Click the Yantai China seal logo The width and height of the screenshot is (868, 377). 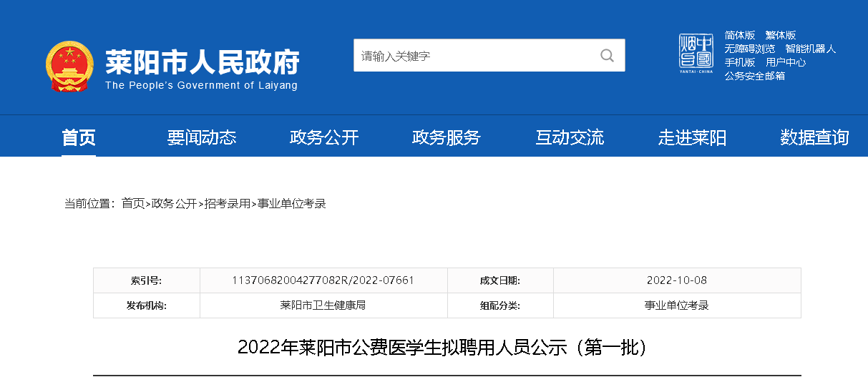(x=696, y=54)
